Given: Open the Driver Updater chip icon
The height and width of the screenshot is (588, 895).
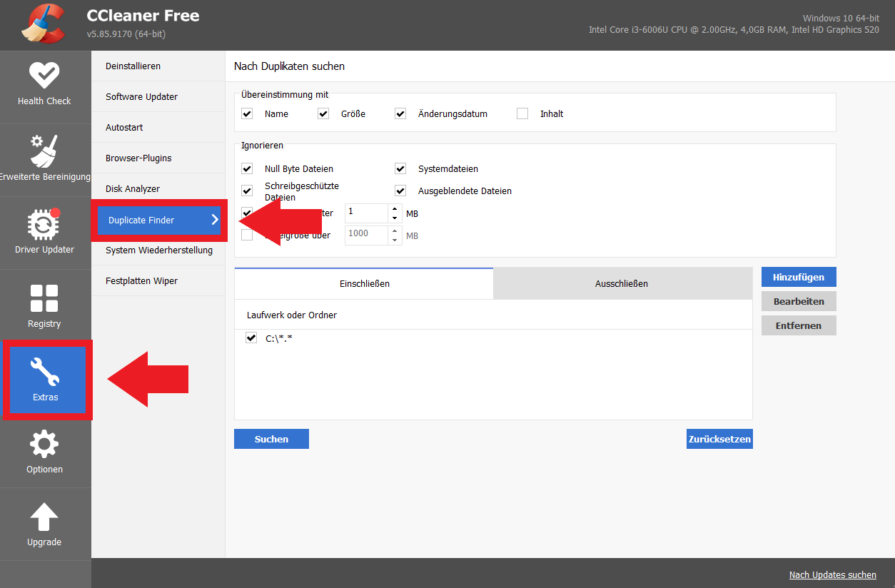Looking at the screenshot, I should pyautogui.click(x=44, y=224).
